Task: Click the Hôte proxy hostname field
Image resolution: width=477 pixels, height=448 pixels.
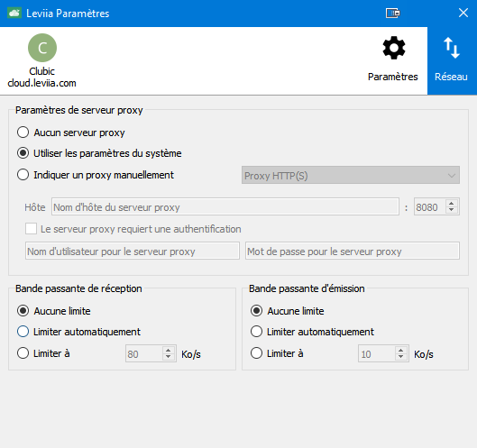Action: click(225, 206)
